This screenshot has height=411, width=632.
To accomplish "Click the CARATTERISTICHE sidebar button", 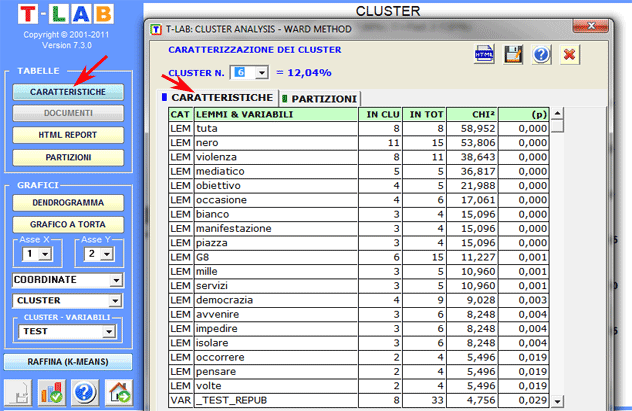I will (68, 92).
